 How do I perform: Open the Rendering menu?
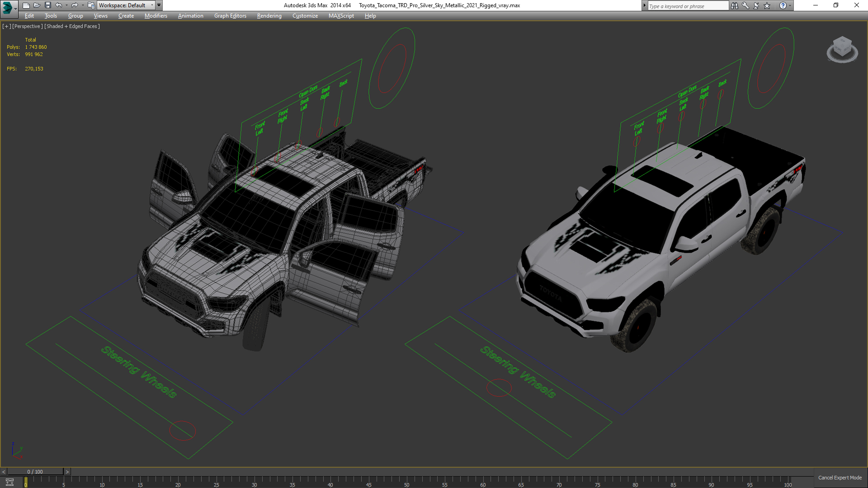tap(269, 16)
